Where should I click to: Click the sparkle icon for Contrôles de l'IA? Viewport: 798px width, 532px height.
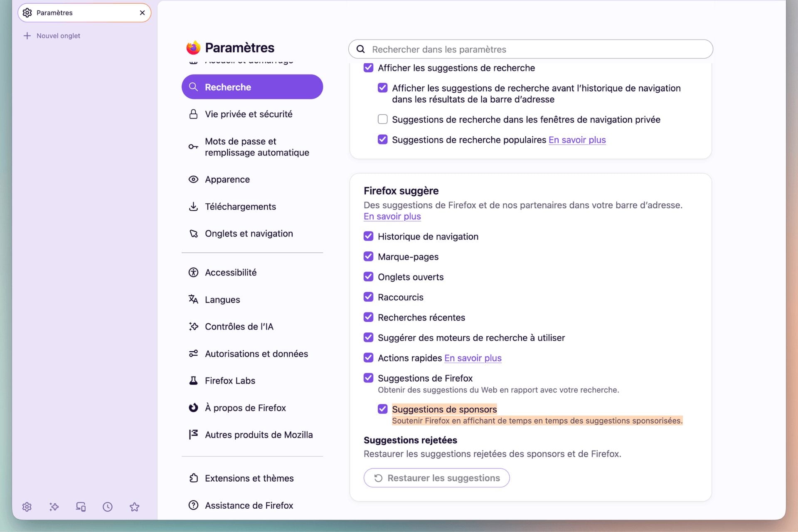click(x=193, y=326)
